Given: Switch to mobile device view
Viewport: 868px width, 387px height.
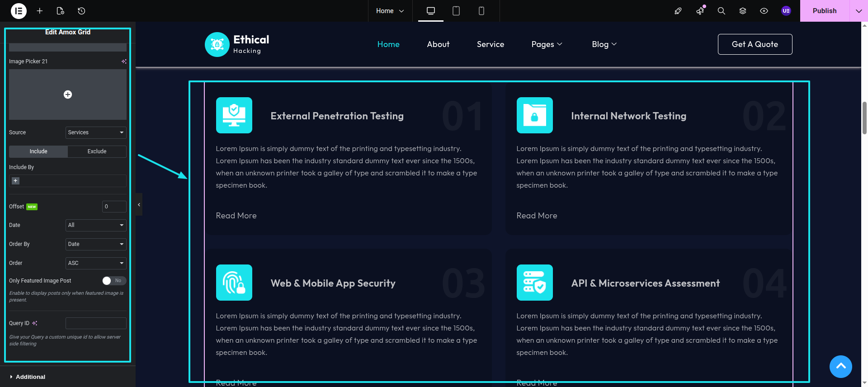Looking at the screenshot, I should (x=481, y=11).
